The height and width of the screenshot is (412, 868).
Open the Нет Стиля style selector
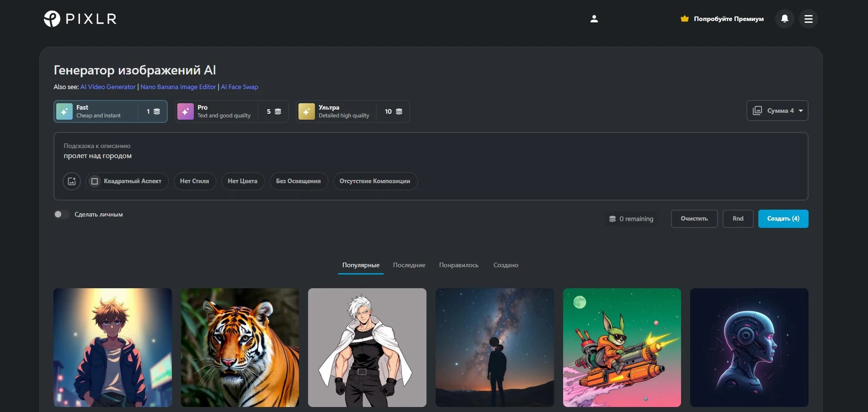pos(195,181)
